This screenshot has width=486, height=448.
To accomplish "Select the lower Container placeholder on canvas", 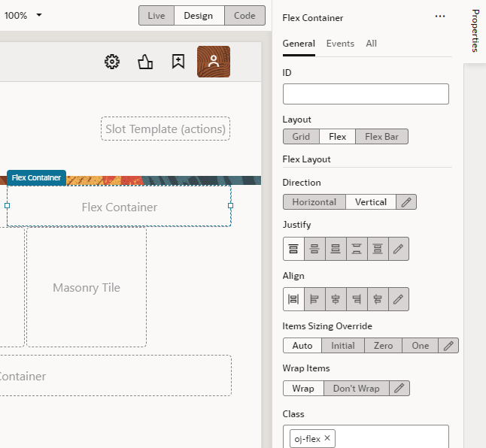I will [x=115, y=376].
